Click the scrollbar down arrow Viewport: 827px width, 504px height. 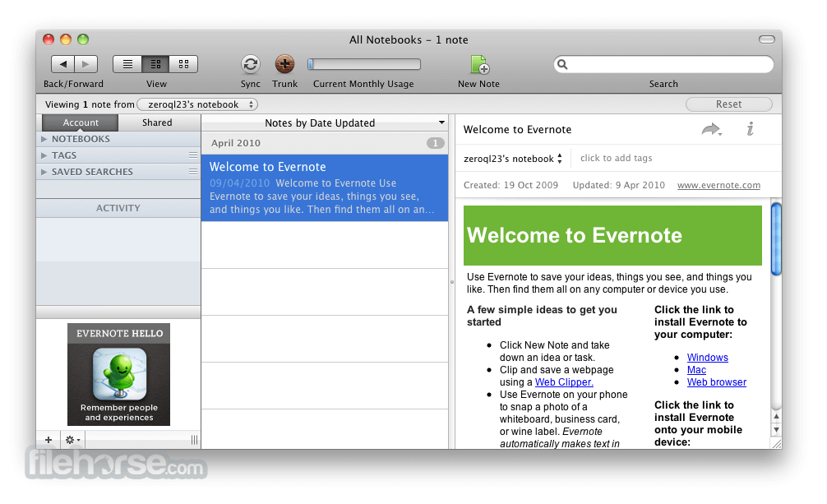tap(776, 429)
